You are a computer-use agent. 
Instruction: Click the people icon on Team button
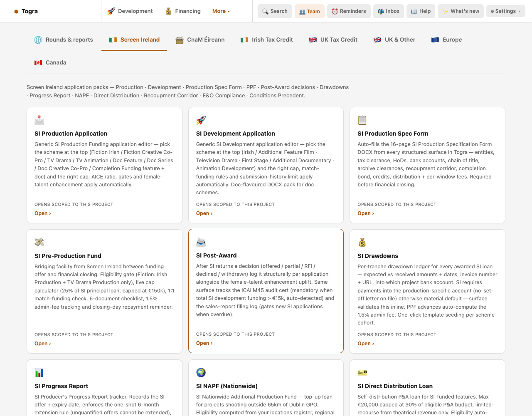tap(302, 12)
